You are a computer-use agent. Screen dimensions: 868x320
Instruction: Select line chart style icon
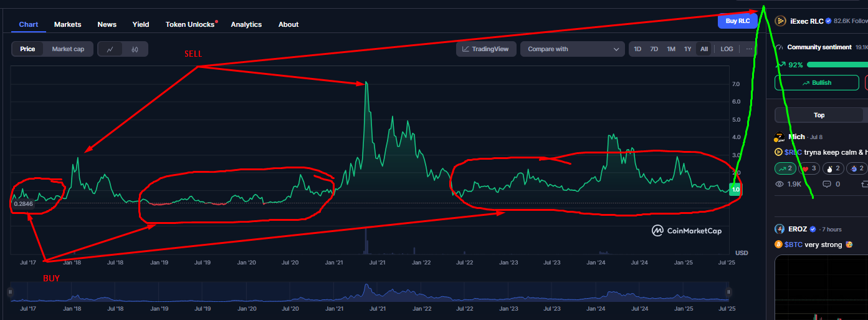click(110, 49)
